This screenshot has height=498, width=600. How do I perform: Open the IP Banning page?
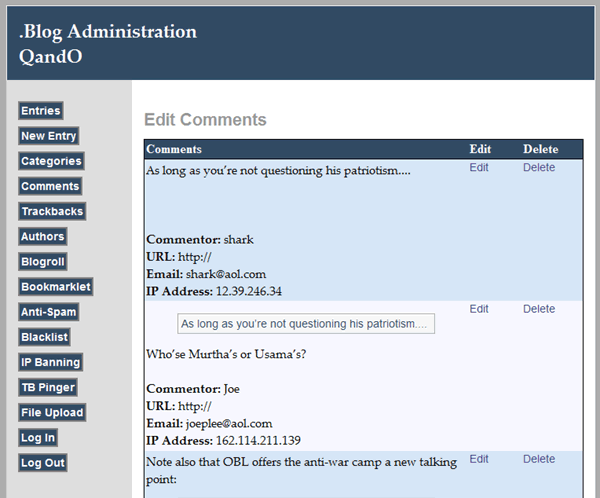coord(51,362)
